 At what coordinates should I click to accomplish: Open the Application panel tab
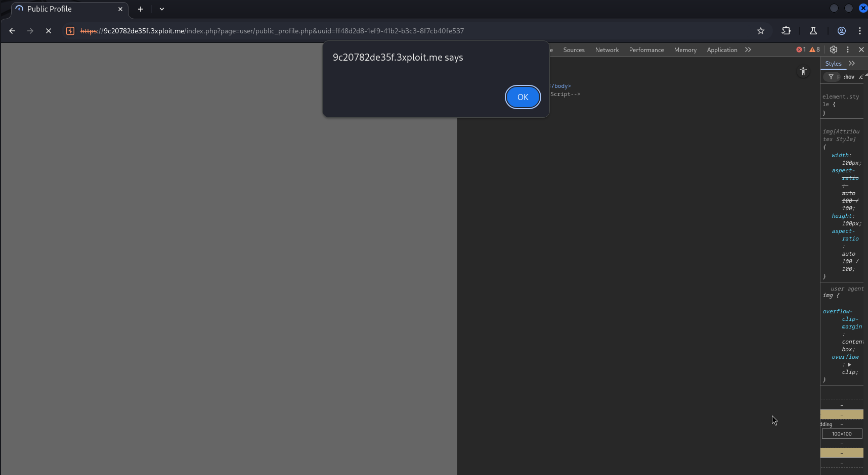[x=721, y=50]
